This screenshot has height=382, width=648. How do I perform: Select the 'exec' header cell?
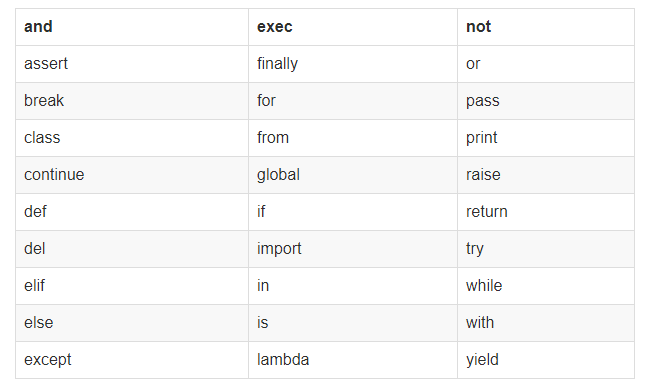353,27
